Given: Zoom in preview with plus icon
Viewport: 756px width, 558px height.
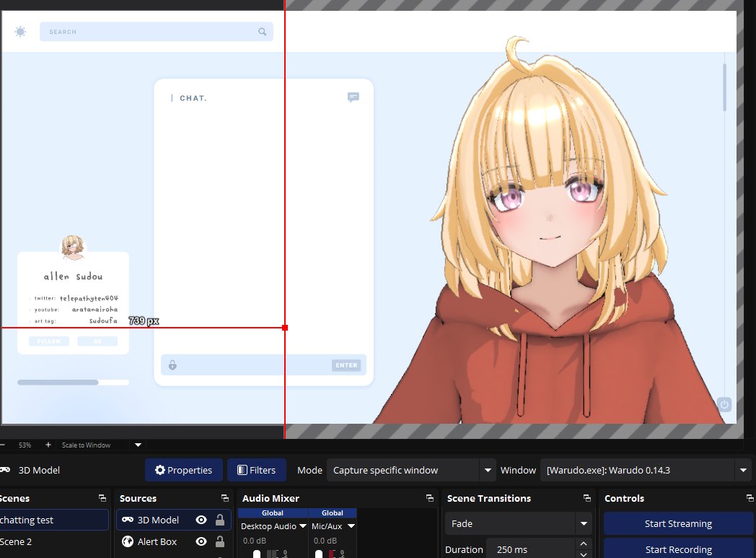Looking at the screenshot, I should 48,445.
